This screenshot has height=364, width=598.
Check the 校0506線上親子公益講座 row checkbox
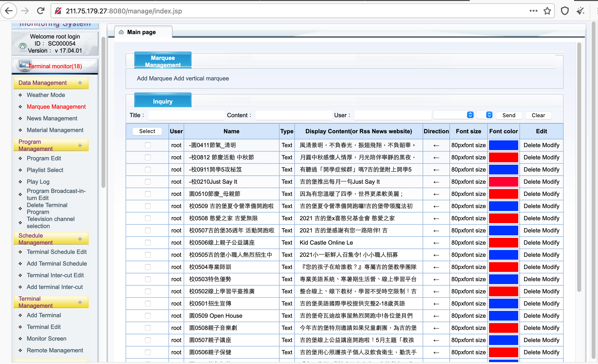pos(148,243)
